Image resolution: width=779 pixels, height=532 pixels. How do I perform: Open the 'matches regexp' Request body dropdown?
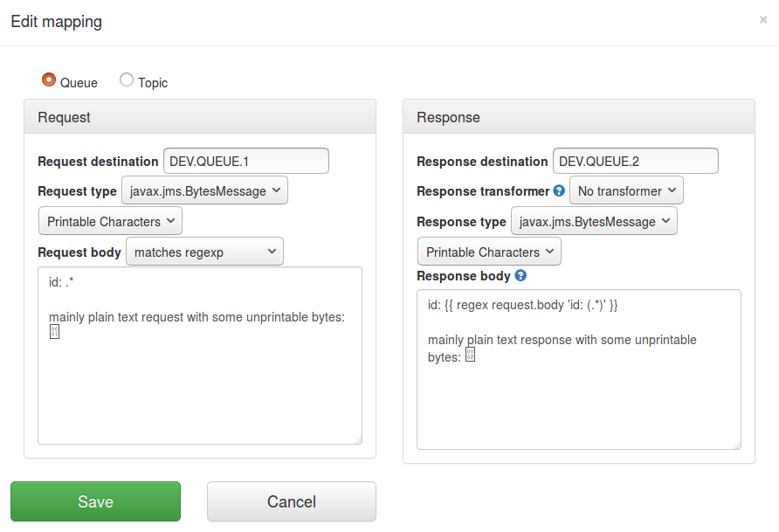point(204,251)
